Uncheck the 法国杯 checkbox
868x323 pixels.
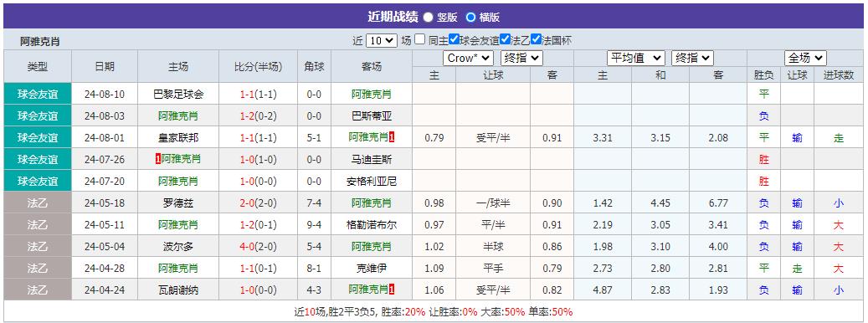coord(536,40)
